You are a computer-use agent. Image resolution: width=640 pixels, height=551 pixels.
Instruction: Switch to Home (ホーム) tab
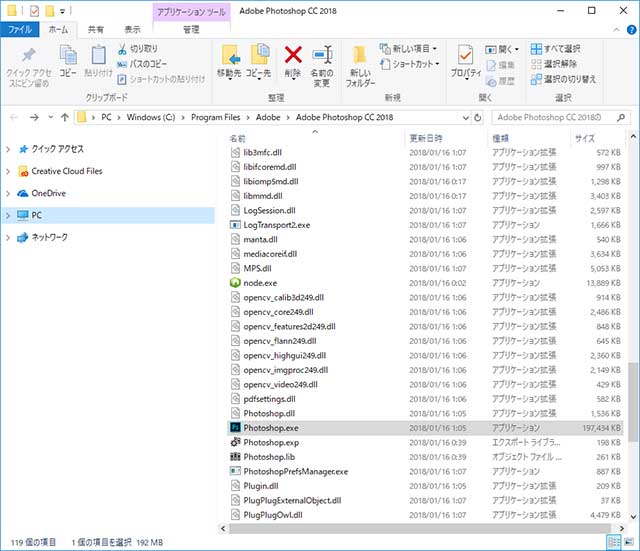click(x=58, y=29)
